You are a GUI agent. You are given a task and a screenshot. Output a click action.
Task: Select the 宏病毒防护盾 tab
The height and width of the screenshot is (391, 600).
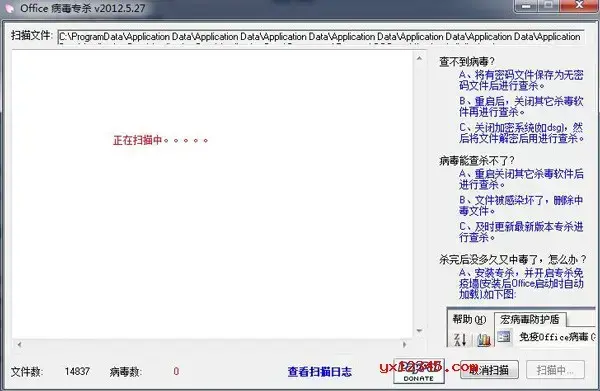530,319
